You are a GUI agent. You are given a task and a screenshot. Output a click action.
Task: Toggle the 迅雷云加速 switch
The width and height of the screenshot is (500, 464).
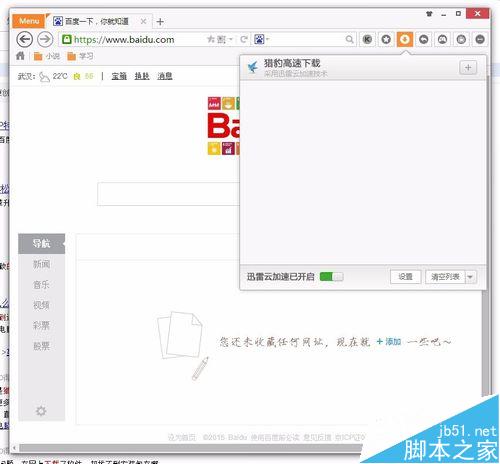(331, 277)
